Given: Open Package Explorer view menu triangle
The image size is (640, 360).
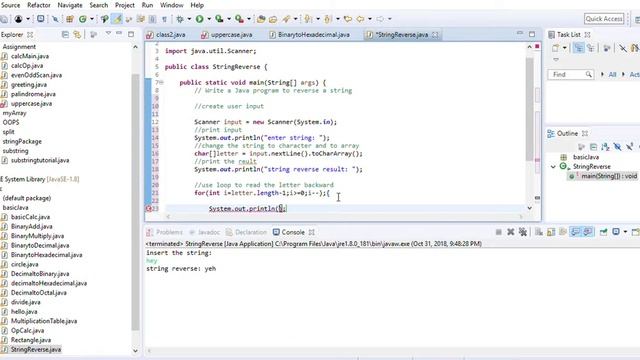Looking at the screenshot, I should tap(108, 33).
